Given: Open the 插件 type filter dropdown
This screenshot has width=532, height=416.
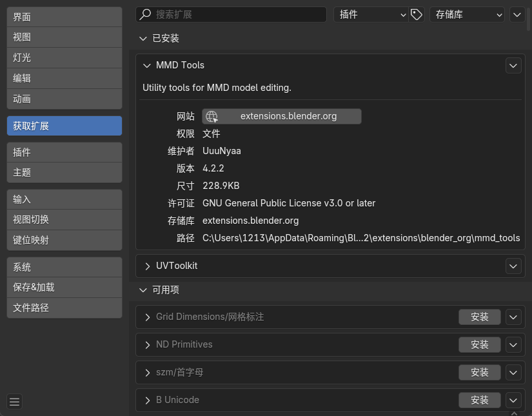Looking at the screenshot, I should click(x=371, y=14).
